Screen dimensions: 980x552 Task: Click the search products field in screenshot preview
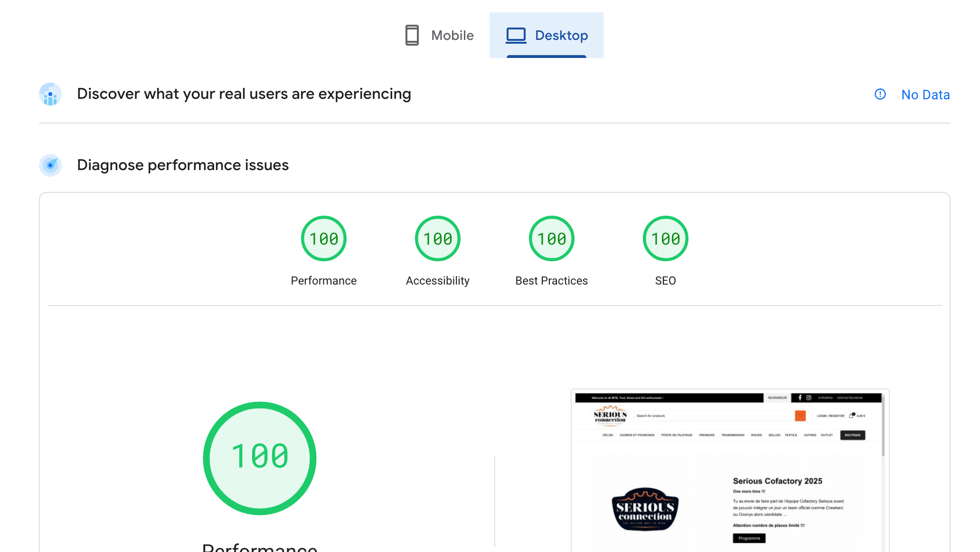click(x=715, y=416)
